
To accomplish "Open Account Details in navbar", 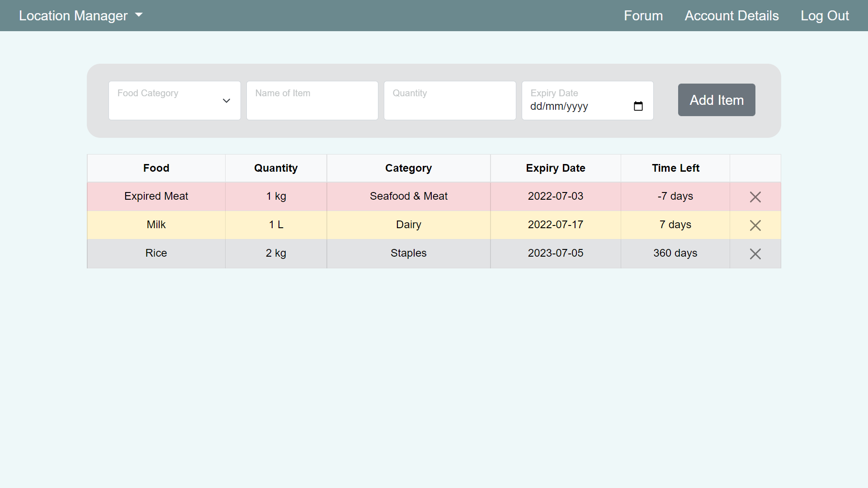I will pyautogui.click(x=731, y=15).
